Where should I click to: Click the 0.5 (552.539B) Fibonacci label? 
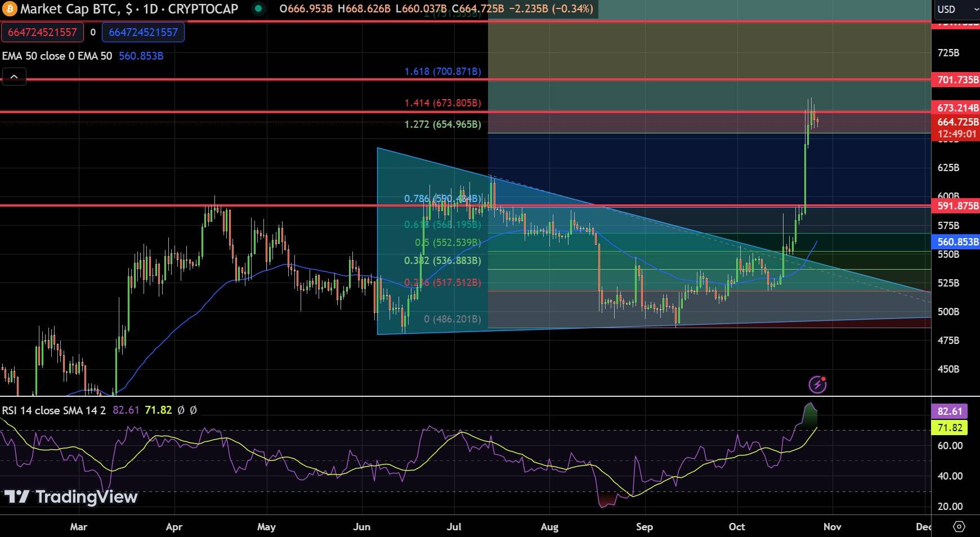point(448,243)
